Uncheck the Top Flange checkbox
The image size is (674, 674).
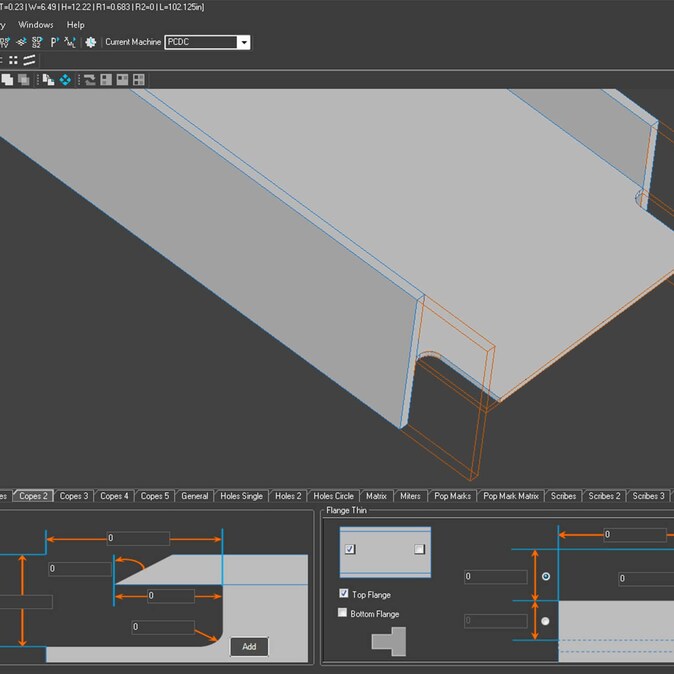pyautogui.click(x=343, y=594)
